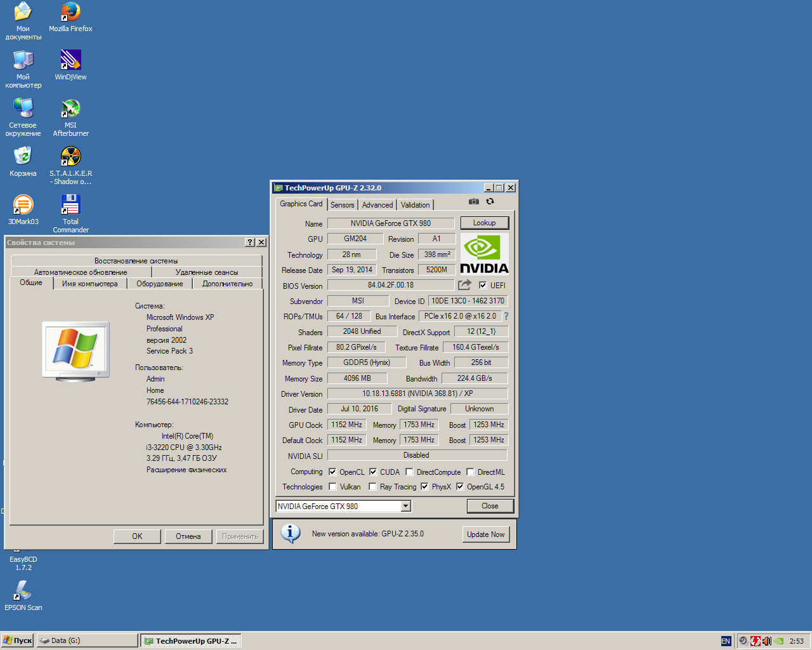Click the NVIDIA tray icon
812x650 pixels.
pyautogui.click(x=778, y=641)
